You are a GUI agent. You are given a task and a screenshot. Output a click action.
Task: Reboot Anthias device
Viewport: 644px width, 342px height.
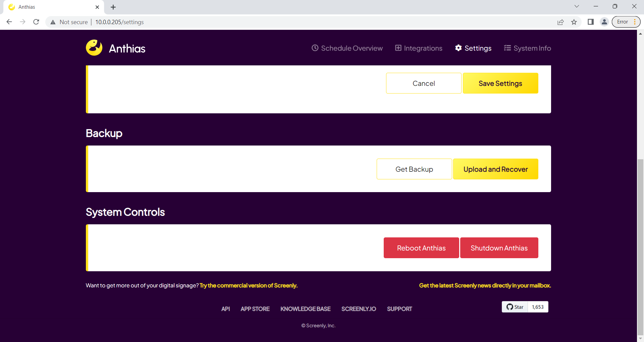(x=421, y=248)
